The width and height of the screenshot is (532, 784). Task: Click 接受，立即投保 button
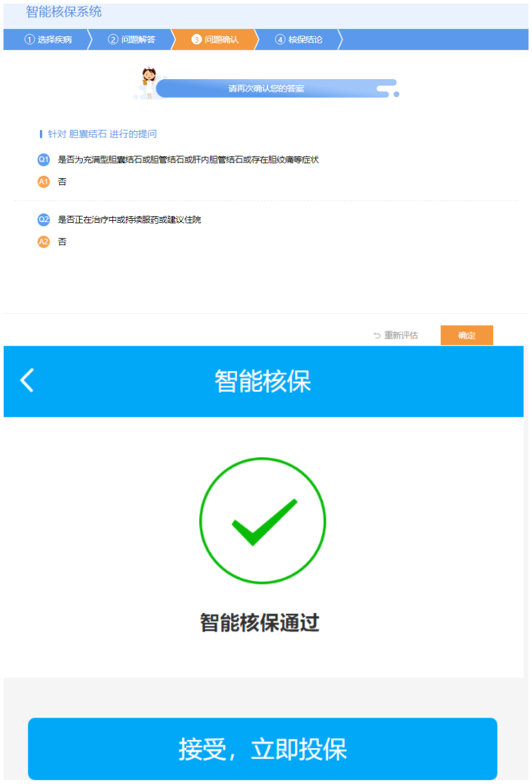coord(263,749)
